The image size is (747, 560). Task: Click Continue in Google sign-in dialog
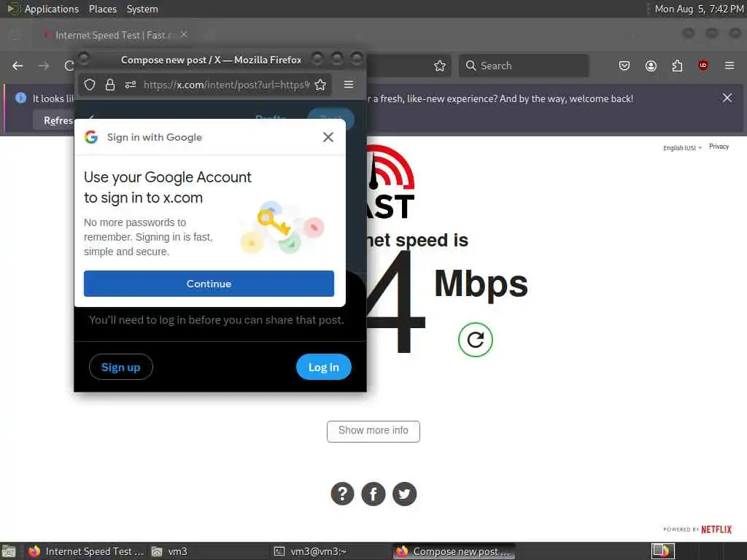pos(209,284)
